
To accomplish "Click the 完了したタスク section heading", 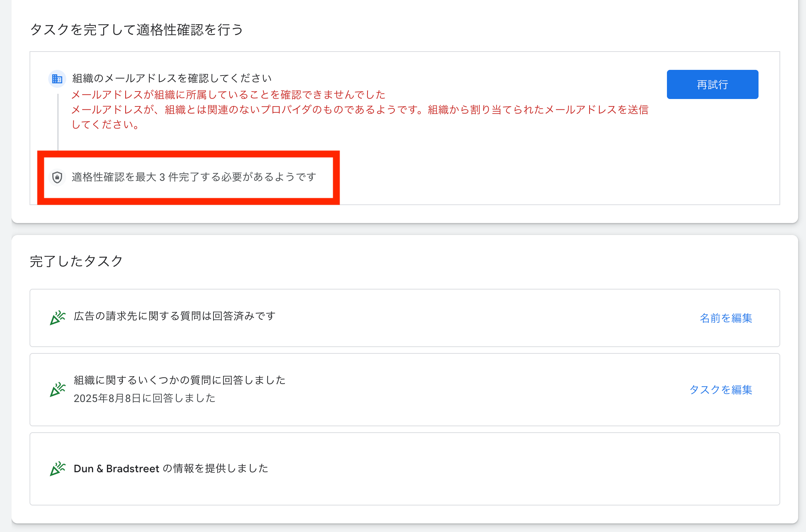I will click(76, 261).
